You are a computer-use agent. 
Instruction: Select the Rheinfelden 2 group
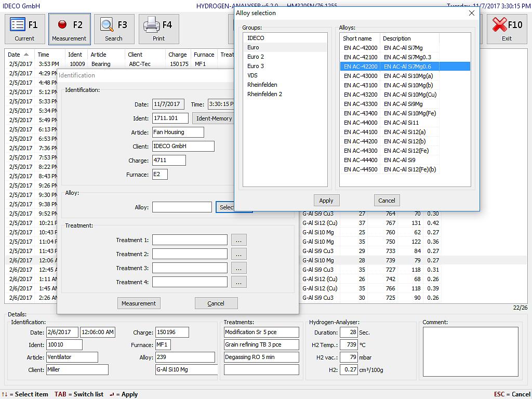click(264, 94)
